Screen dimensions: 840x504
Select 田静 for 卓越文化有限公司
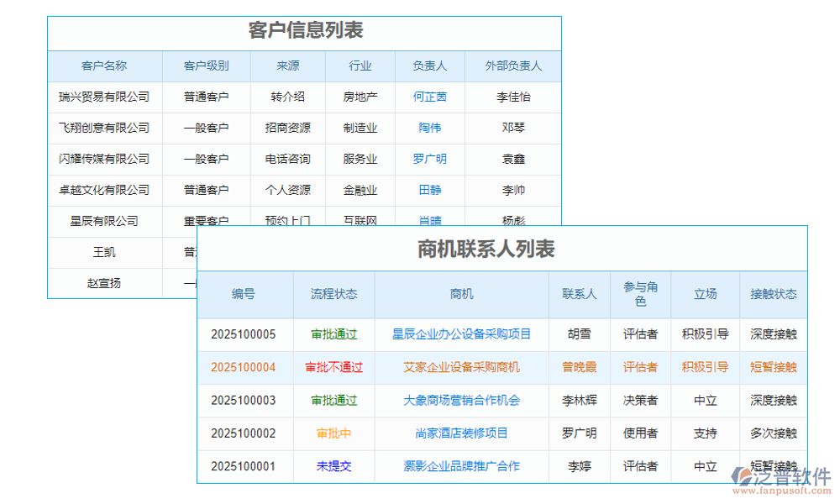click(430, 190)
